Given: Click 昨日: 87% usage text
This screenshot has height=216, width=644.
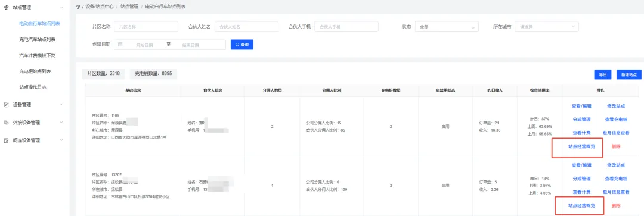Looking at the screenshot, I should (x=539, y=119).
